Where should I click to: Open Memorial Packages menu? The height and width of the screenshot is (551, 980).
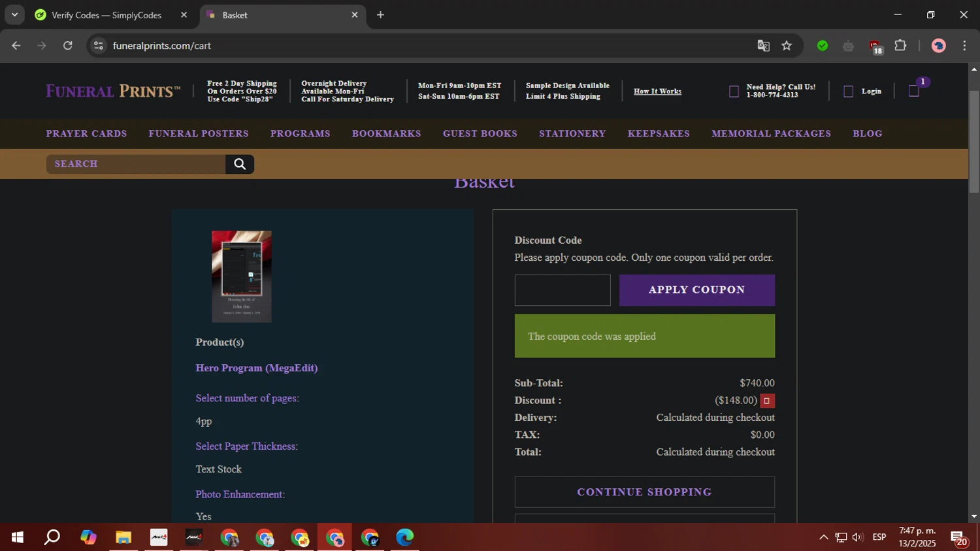pyautogui.click(x=772, y=133)
